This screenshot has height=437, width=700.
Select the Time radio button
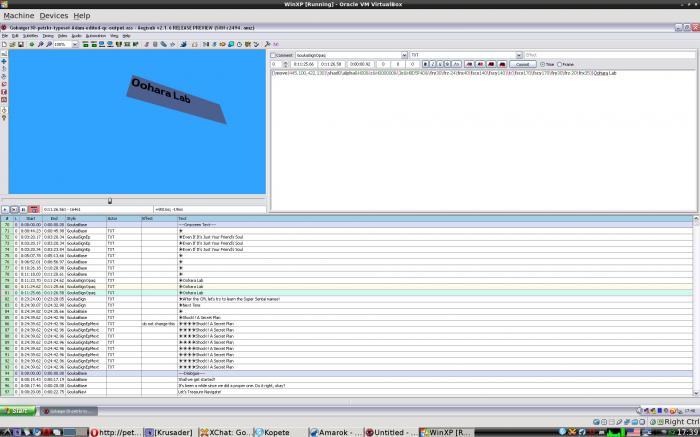click(543, 64)
